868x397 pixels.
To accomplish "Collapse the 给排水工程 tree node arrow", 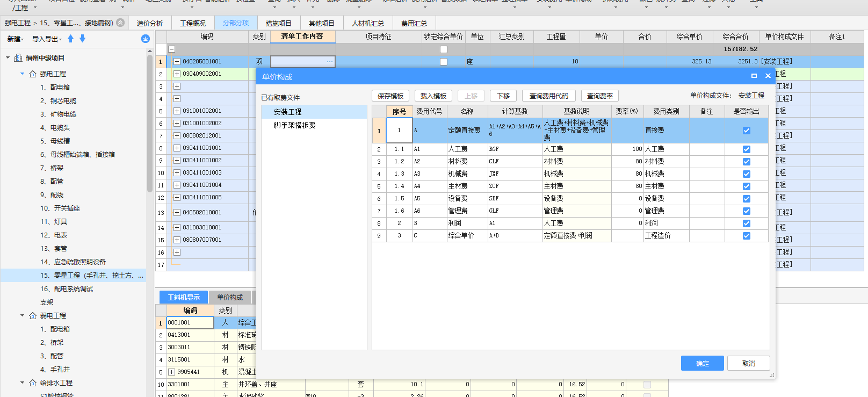I will pyautogui.click(x=22, y=382).
